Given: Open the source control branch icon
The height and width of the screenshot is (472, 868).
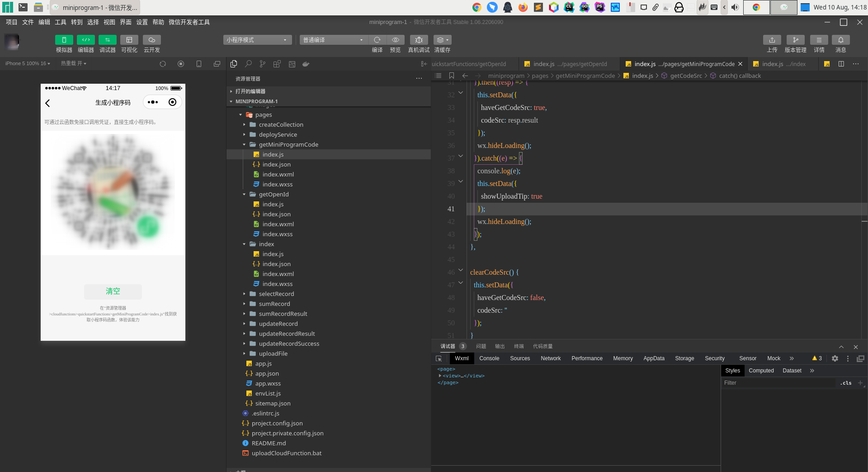Looking at the screenshot, I should (263, 64).
